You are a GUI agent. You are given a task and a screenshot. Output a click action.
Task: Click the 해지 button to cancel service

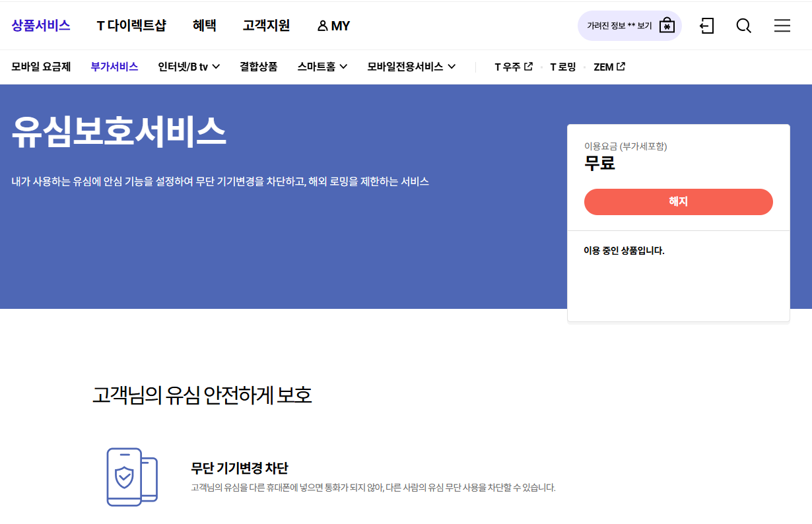pyautogui.click(x=679, y=202)
